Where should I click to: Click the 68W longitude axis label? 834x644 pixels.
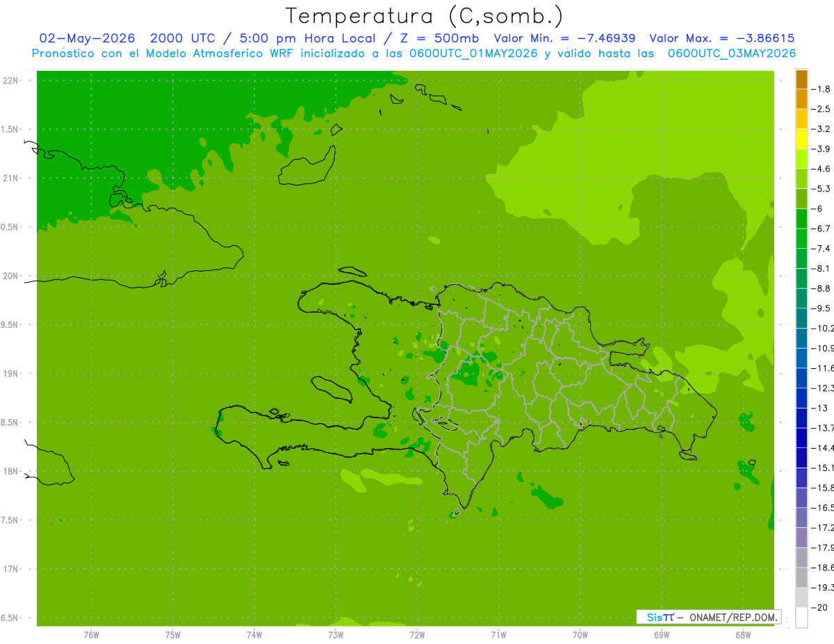click(742, 634)
